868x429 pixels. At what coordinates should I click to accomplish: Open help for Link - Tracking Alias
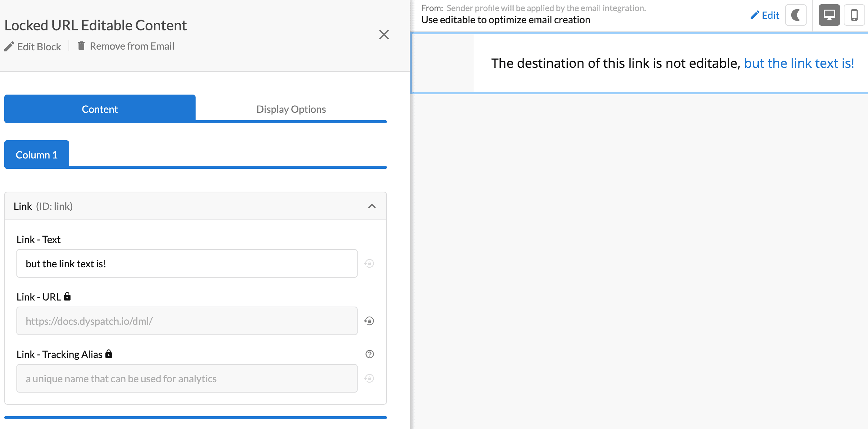[370, 354]
